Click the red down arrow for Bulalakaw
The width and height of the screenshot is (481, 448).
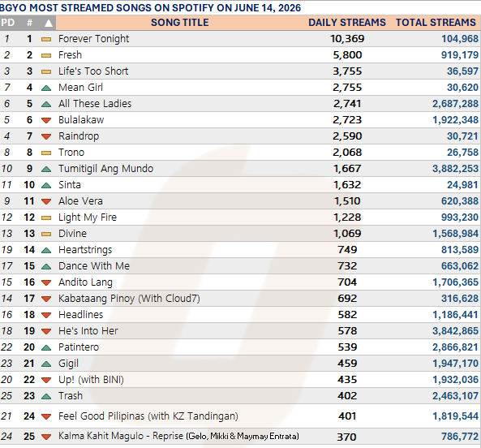click(46, 120)
